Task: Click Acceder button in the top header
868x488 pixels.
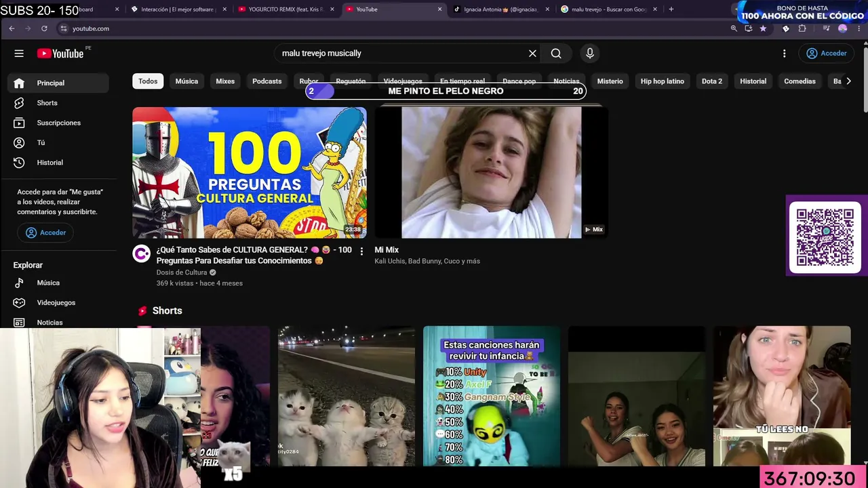Action: 826,54
